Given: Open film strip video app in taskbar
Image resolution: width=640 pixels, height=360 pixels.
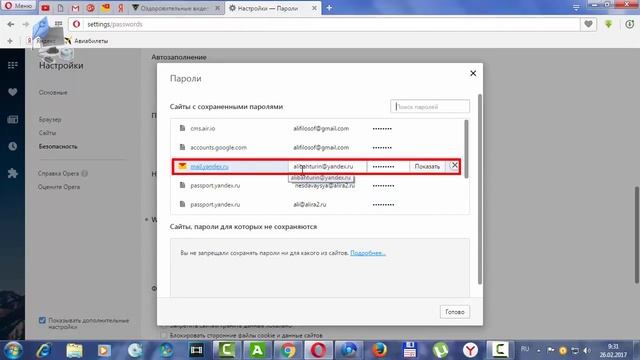Looking at the screenshot, I should click(196, 350).
